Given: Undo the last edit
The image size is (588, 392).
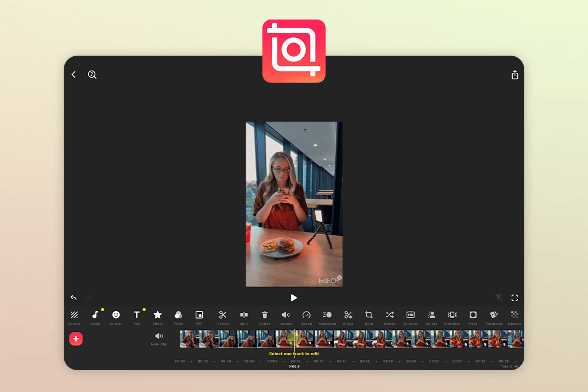Looking at the screenshot, I should click(x=73, y=297).
